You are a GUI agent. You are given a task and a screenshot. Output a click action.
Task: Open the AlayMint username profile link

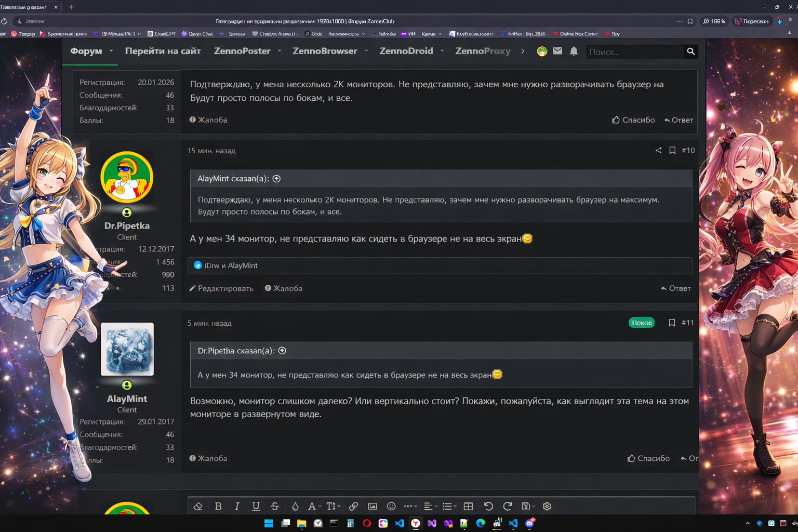click(x=127, y=398)
